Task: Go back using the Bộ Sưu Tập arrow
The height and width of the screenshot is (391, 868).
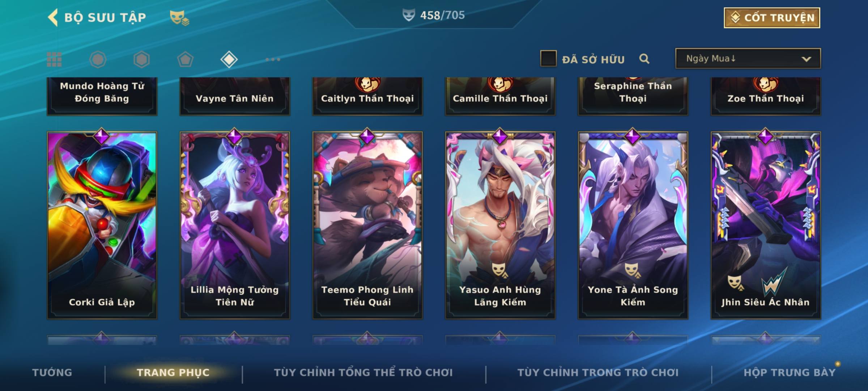Action: (53, 17)
